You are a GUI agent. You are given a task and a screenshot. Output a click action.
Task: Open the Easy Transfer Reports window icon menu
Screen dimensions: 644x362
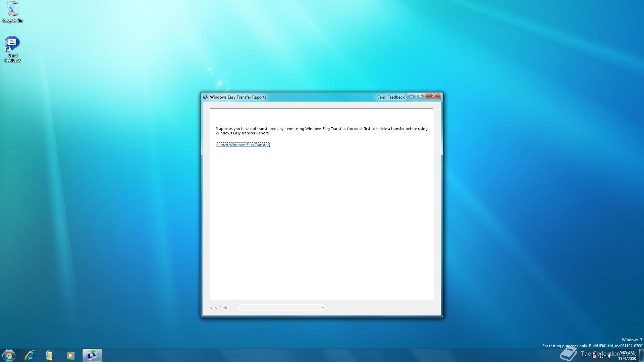click(x=205, y=97)
